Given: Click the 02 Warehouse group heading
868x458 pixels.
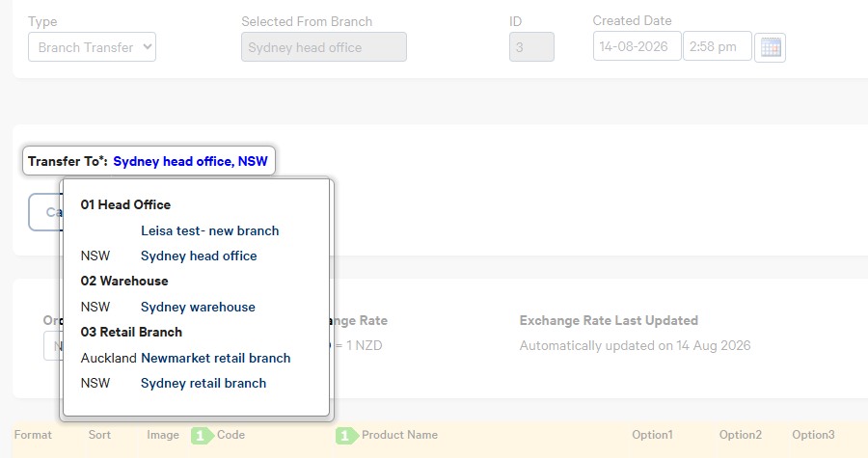Looking at the screenshot, I should click(x=124, y=281).
